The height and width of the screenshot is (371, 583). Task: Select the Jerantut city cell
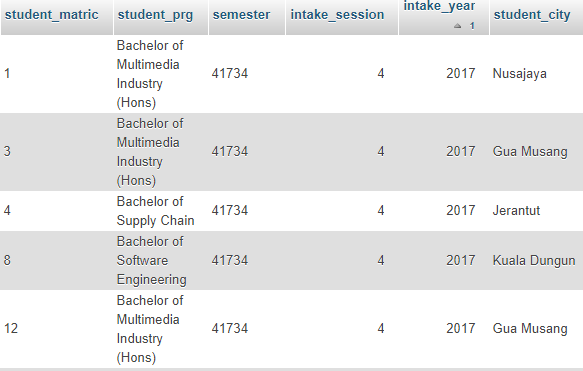516,211
